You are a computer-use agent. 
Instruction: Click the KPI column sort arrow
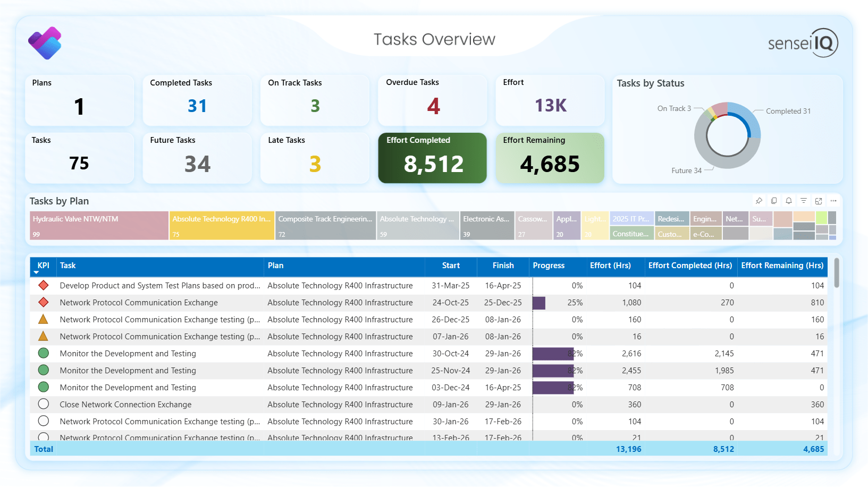click(x=37, y=272)
